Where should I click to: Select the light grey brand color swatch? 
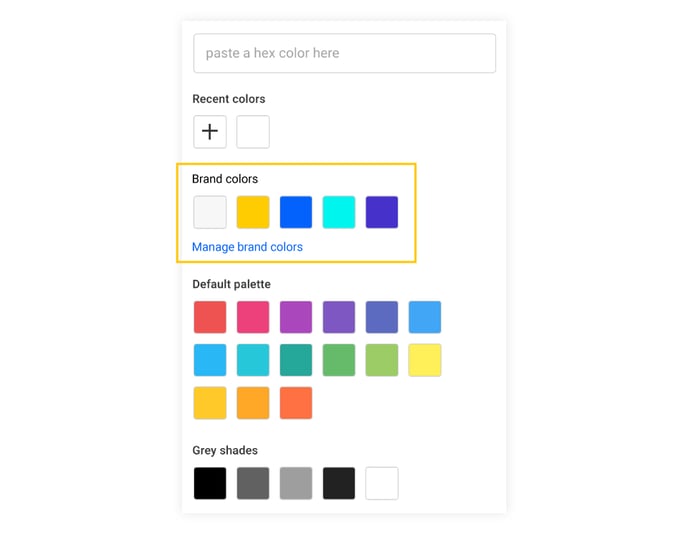210,212
